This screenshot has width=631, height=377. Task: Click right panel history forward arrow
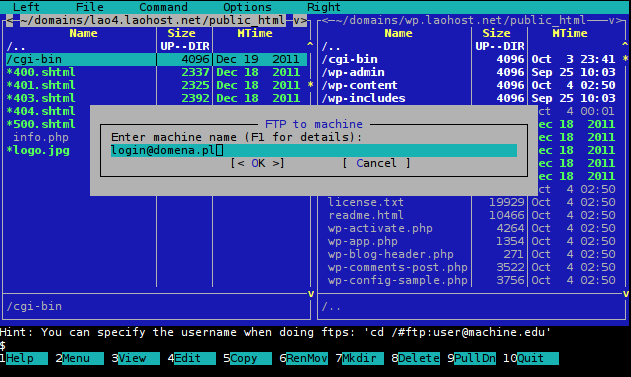pyautogui.click(x=619, y=20)
